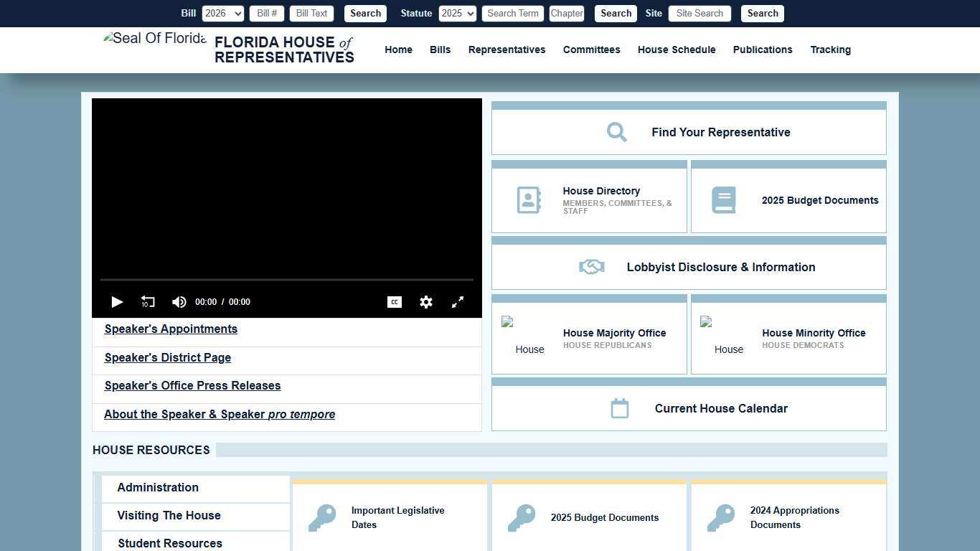980x551 pixels.
Task: Click the key icon beside Important Legislative Dates
Action: pyautogui.click(x=322, y=517)
